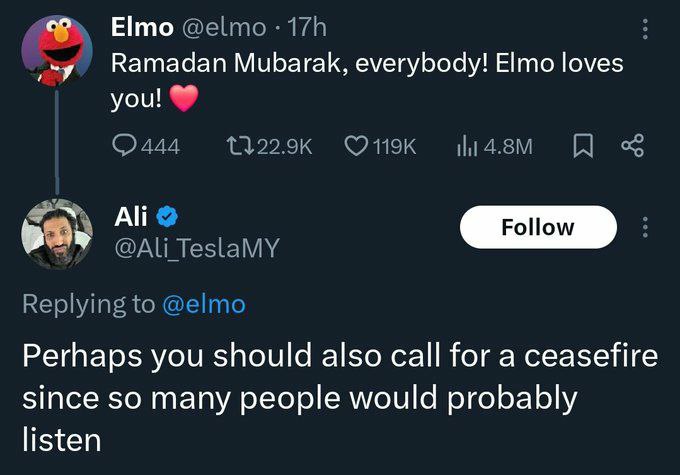Open the Elmo display name profile link
This screenshot has width=680, height=475.
[143, 27]
